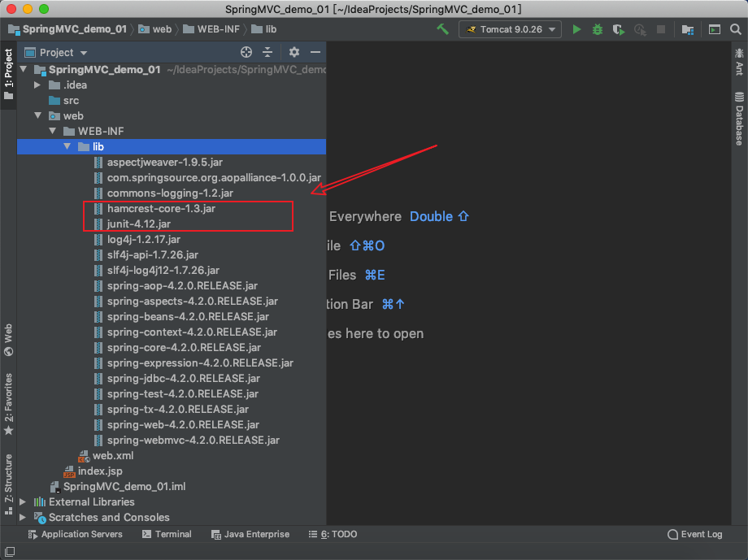Image resolution: width=748 pixels, height=560 pixels.
Task: Select commons-logging-1.2.jar
Action: click(x=164, y=193)
